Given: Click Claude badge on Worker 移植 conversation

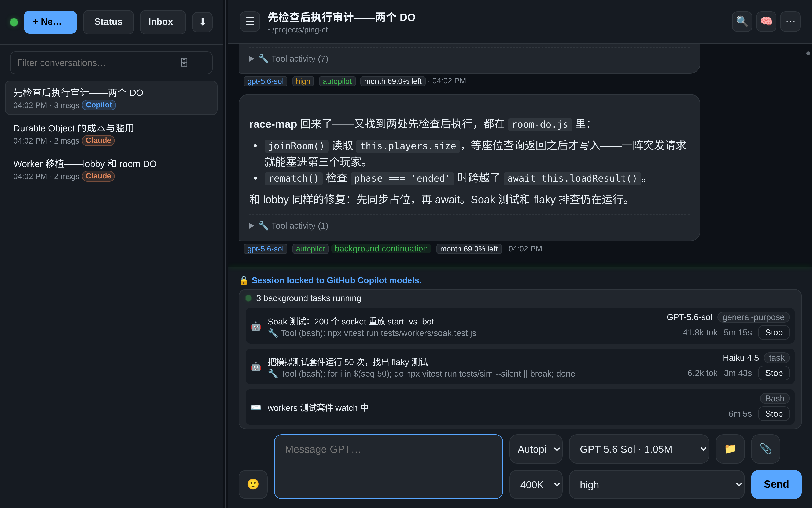Looking at the screenshot, I should (98, 176).
